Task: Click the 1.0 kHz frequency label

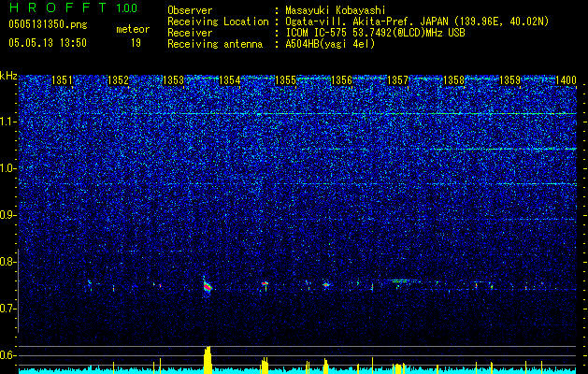Action: (8, 168)
